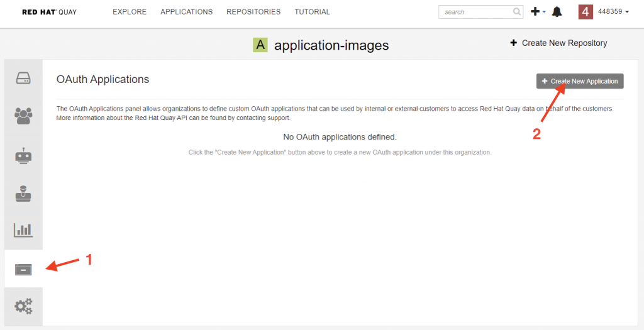The height and width of the screenshot is (330, 644).
Task: Open the Repositories menu item
Action: 253,12
